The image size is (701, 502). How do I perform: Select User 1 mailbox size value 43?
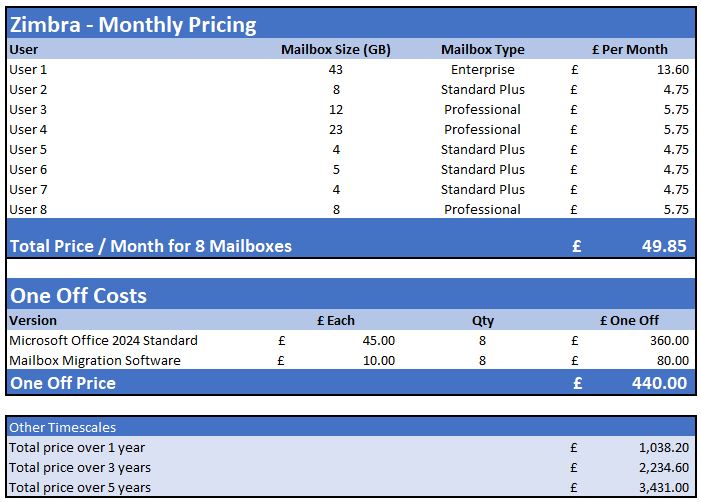click(x=336, y=70)
